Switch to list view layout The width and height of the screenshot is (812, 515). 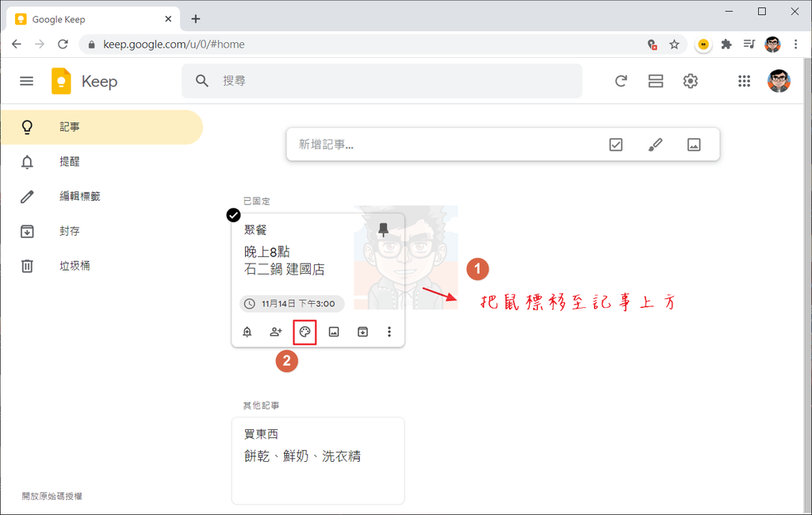tap(656, 81)
